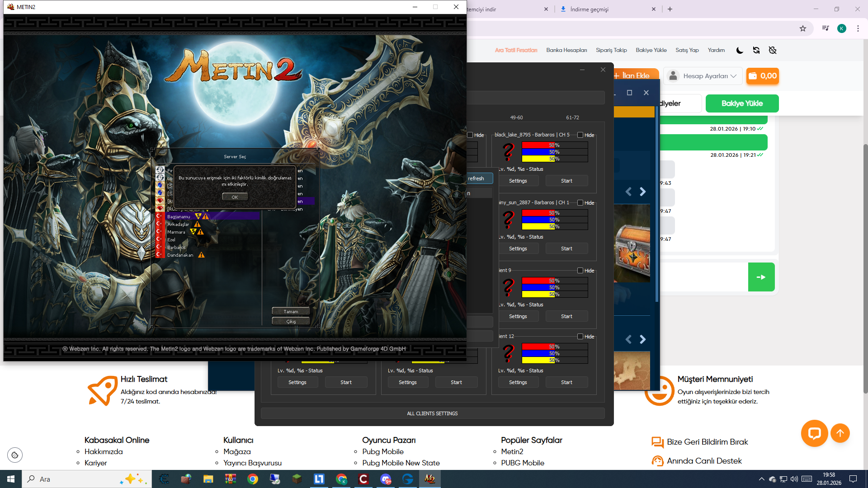Switch to the 49-60 client tab
Viewport: 868px width, 488px height.
pos(516,117)
